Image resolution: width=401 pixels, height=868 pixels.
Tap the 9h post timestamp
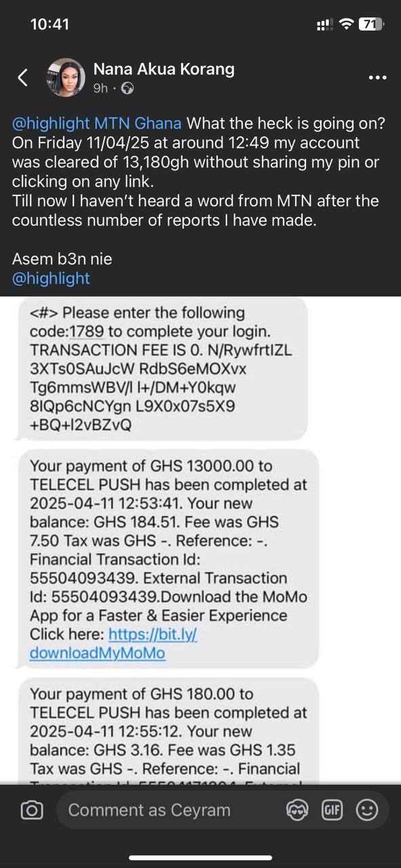pyautogui.click(x=100, y=88)
